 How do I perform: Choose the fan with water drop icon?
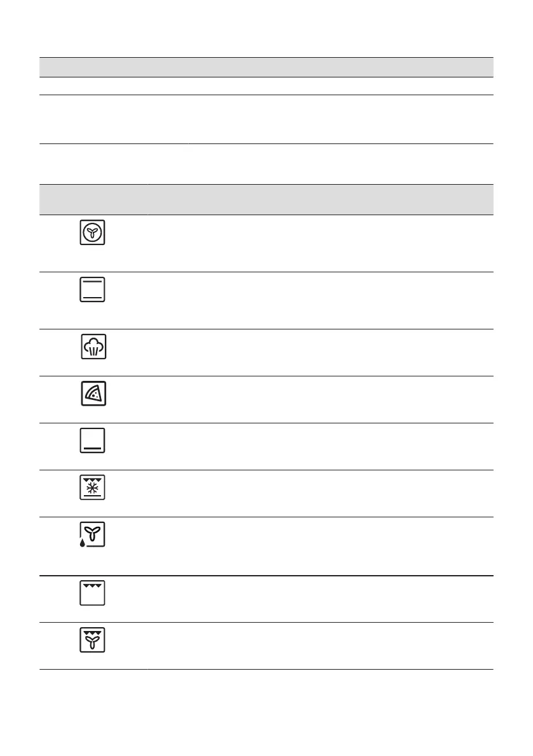tap(93, 534)
